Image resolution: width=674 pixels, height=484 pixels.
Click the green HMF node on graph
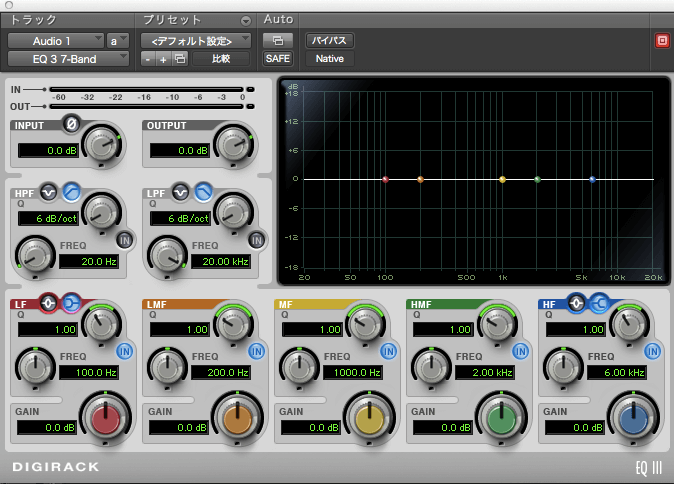(537, 179)
